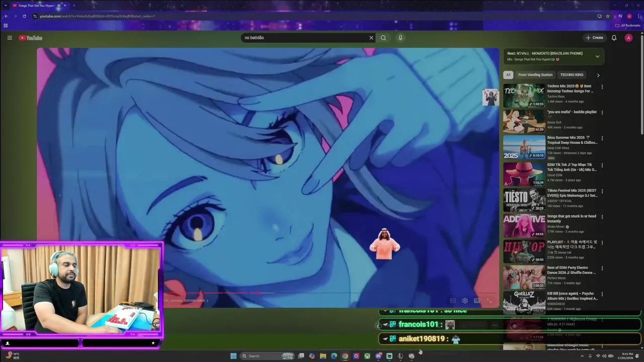
Task: Open options for 'Songs that get stuck' video
Action: (x=602, y=217)
